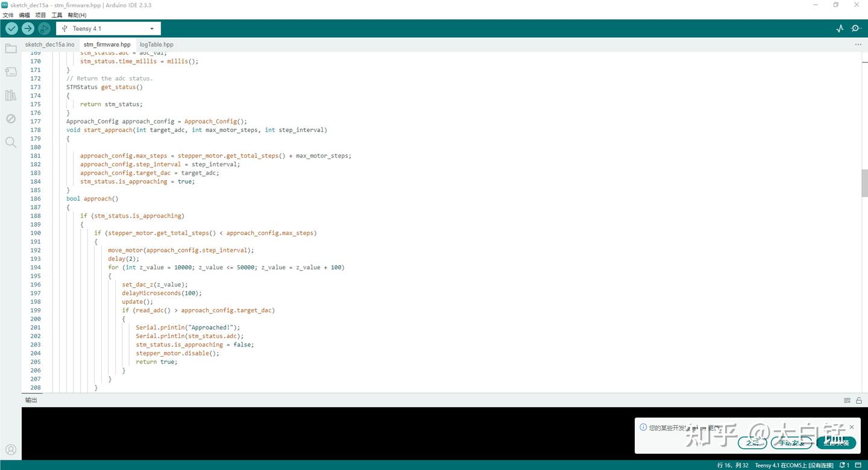
Task: Toggle the bottom panel icon in status bar
Action: [x=860, y=465]
